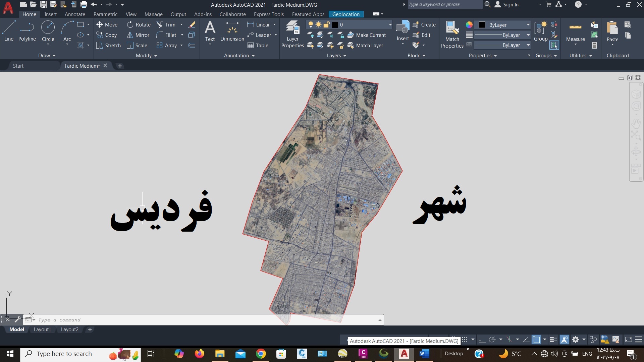Image resolution: width=644 pixels, height=362 pixels.
Task: Click the layer lock toggle icon
Action: pyautogui.click(x=341, y=35)
